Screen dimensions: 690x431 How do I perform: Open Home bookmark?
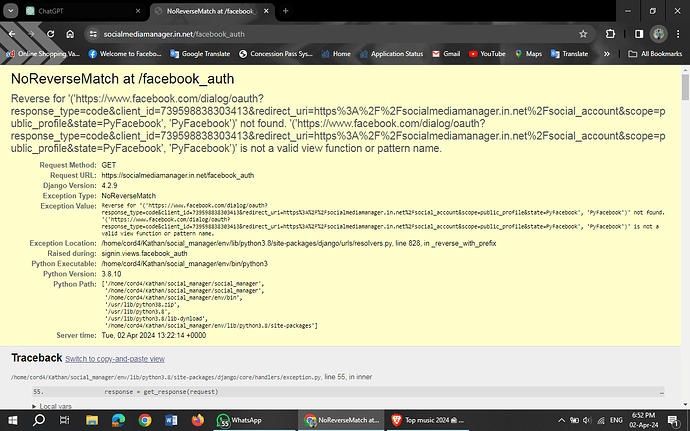[x=336, y=54]
